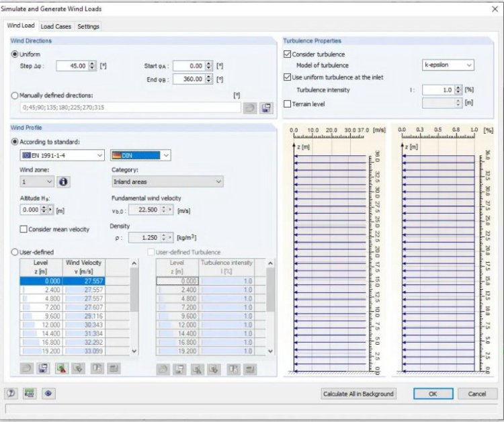This screenshot has width=504, height=422.
Task: Click Calculate All in Background button
Action: (358, 394)
